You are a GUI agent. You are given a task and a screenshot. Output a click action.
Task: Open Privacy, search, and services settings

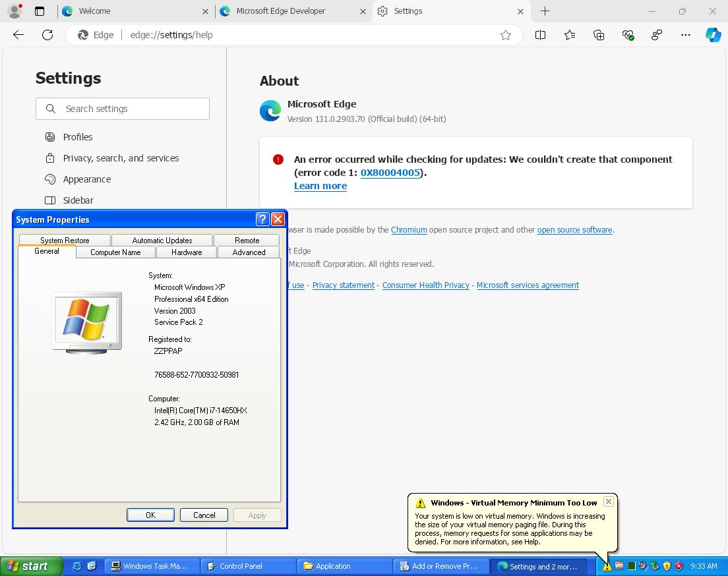[121, 158]
